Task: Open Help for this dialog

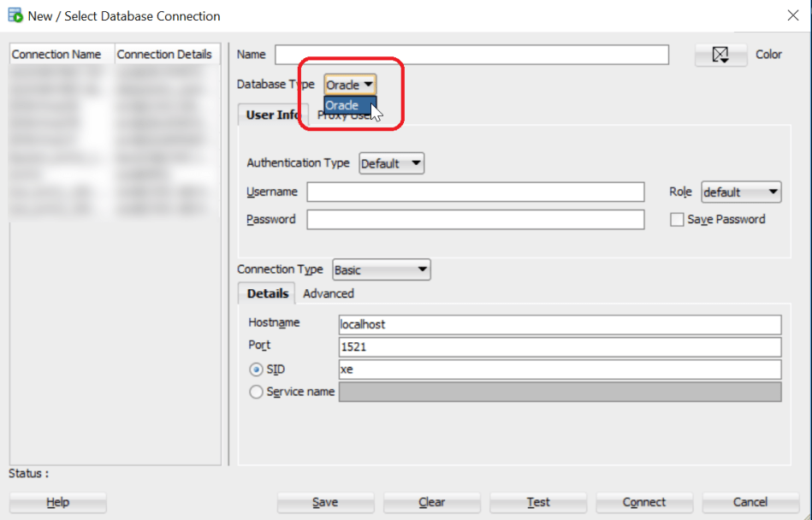Action: click(58, 502)
